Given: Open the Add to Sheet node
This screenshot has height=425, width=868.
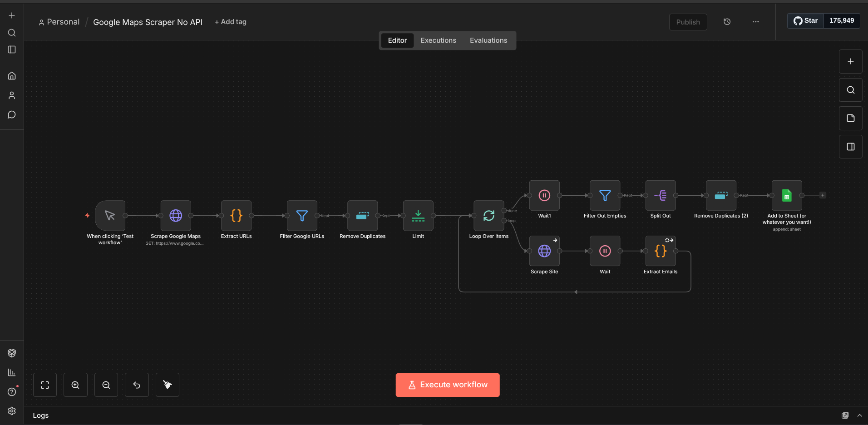Looking at the screenshot, I should coord(786,196).
